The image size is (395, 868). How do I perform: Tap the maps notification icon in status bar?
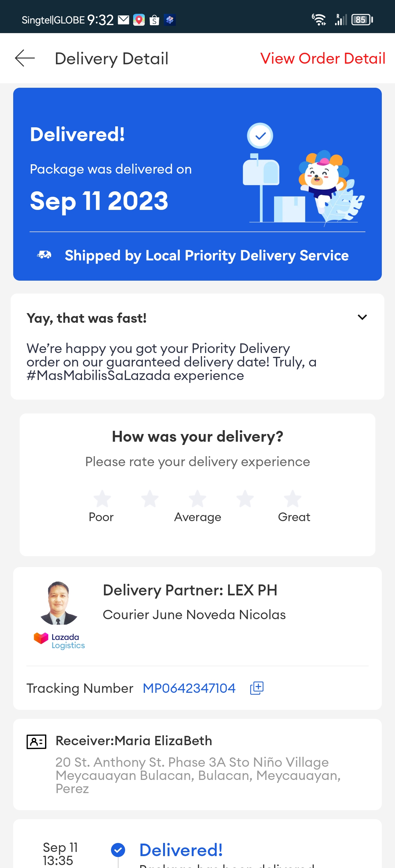[x=139, y=20]
